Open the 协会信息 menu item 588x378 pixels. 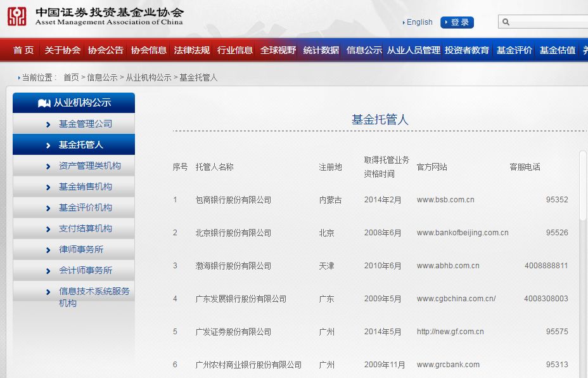(x=148, y=50)
